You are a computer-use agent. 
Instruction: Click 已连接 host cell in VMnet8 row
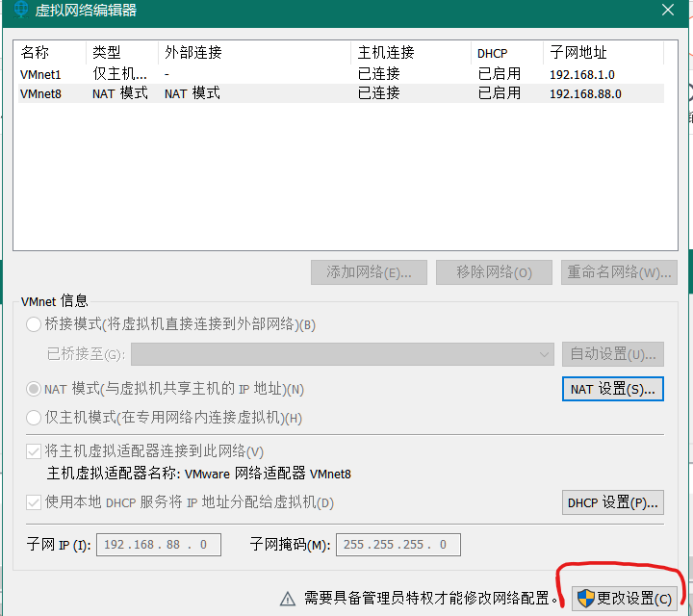[x=379, y=93]
